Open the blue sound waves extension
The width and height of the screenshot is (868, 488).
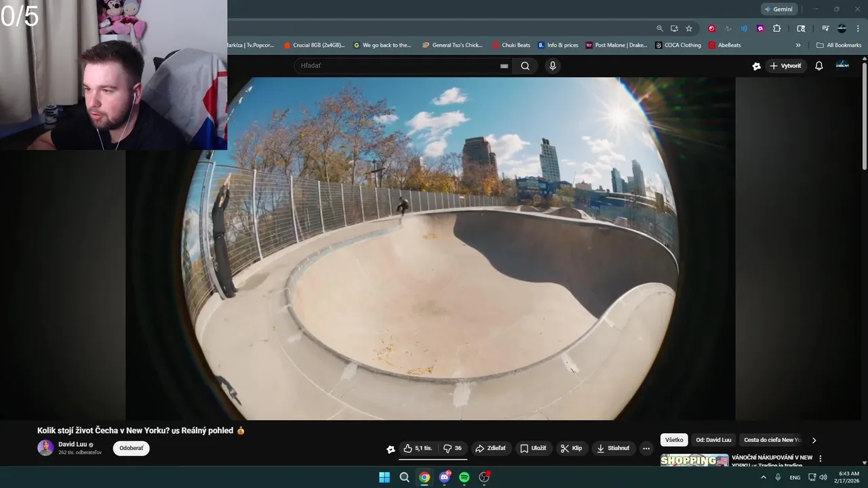[x=744, y=28]
